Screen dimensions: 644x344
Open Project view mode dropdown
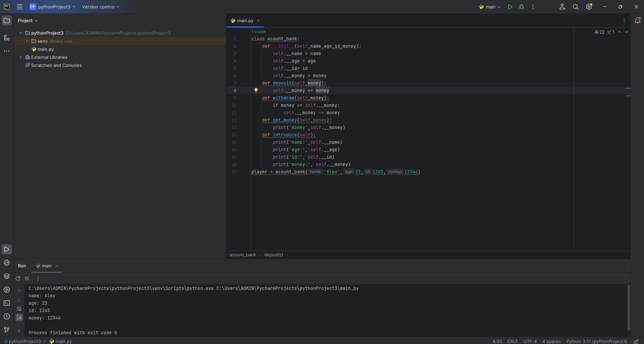(x=28, y=20)
